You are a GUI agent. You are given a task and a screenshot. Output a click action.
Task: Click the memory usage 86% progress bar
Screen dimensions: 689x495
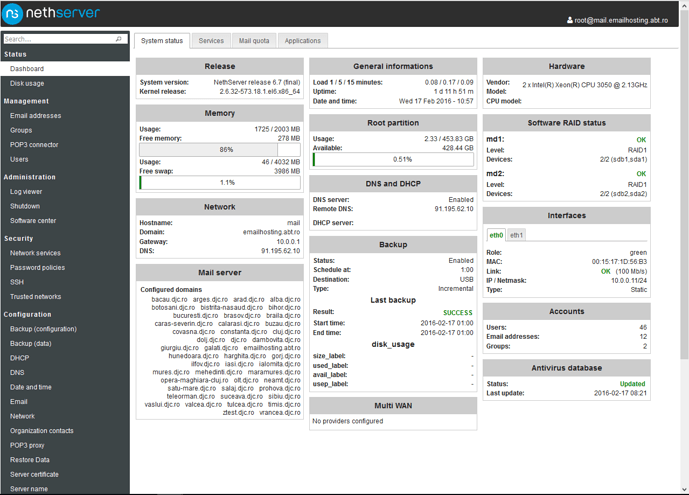tap(220, 150)
